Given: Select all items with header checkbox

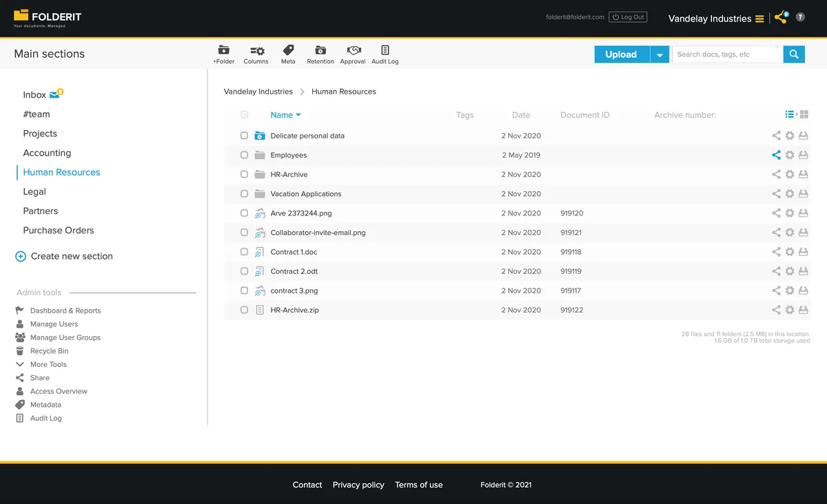Looking at the screenshot, I should point(244,115).
